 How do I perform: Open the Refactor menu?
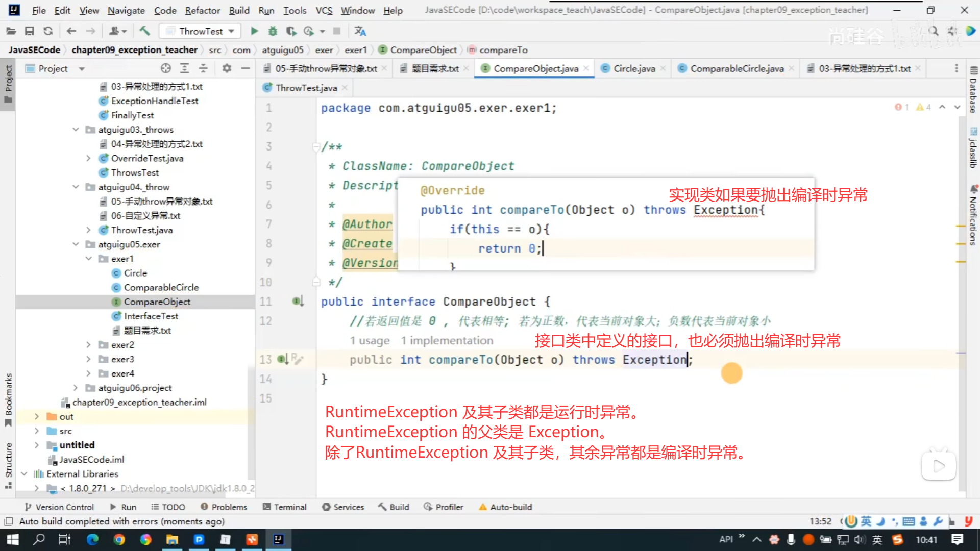pos(202,10)
